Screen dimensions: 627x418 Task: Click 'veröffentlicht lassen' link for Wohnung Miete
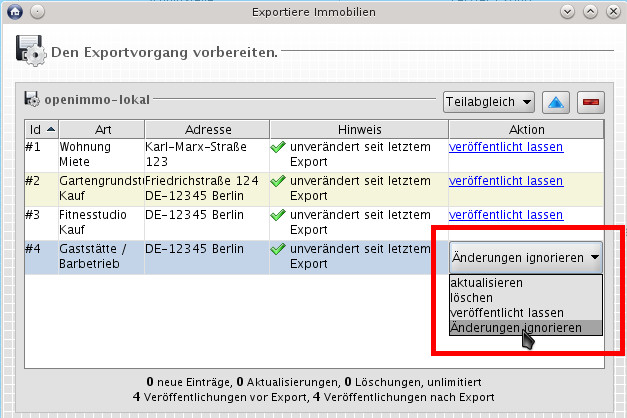click(506, 147)
